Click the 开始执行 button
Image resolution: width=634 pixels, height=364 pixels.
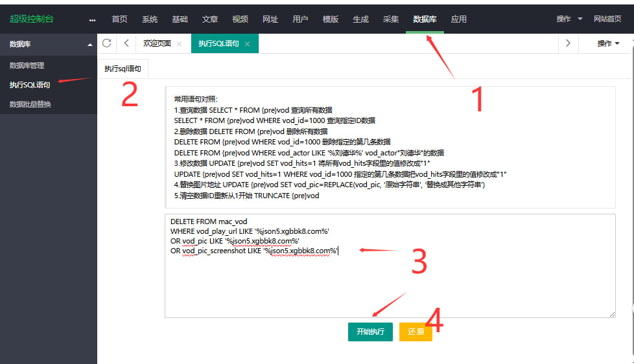pyautogui.click(x=370, y=332)
